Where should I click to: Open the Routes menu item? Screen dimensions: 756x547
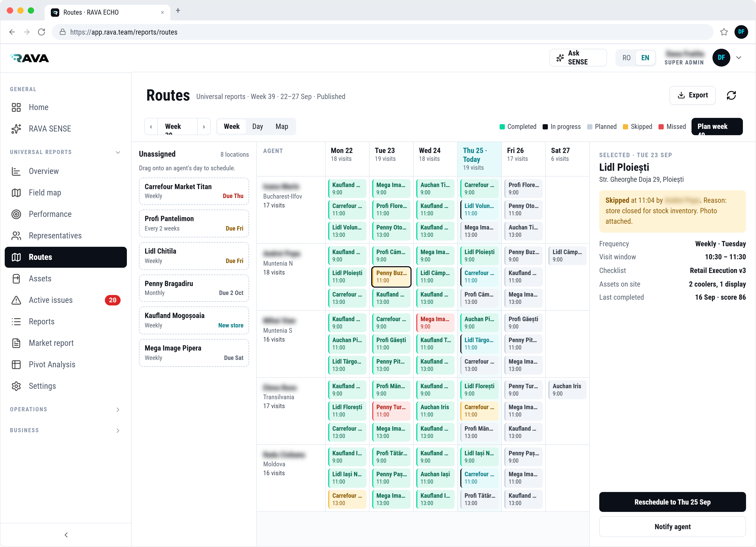point(66,257)
